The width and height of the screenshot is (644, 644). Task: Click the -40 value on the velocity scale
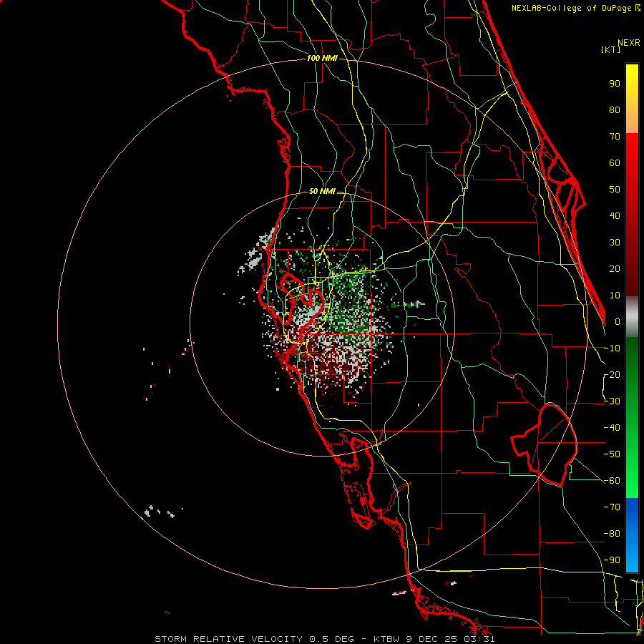(612, 428)
